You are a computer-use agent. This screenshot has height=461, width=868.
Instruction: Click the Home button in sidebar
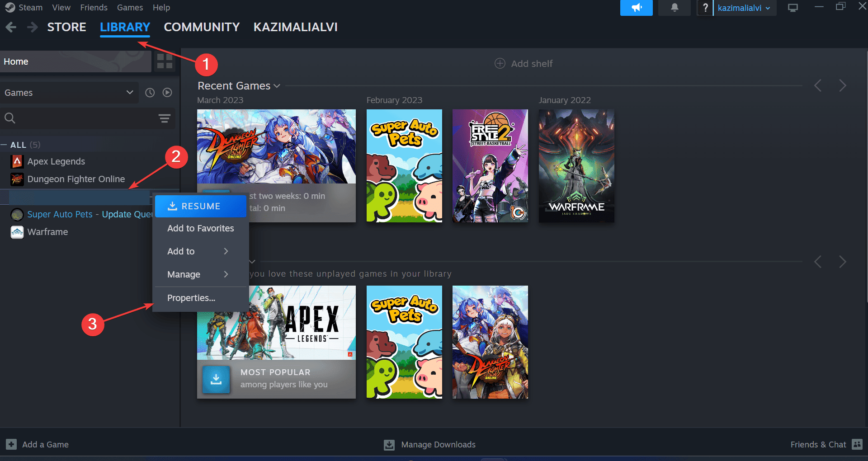click(75, 61)
